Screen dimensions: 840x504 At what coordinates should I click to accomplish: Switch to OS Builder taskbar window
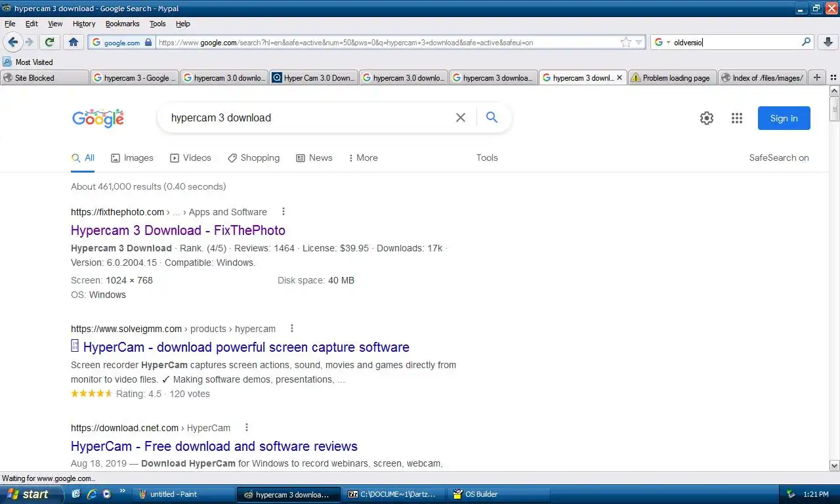[x=497, y=494]
